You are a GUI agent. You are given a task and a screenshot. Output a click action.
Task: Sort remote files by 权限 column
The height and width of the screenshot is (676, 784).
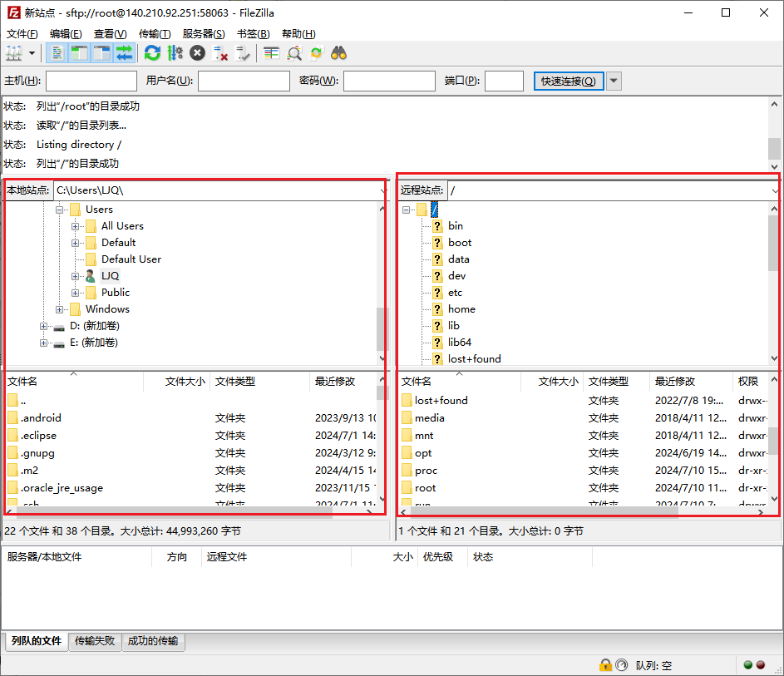tap(752, 382)
